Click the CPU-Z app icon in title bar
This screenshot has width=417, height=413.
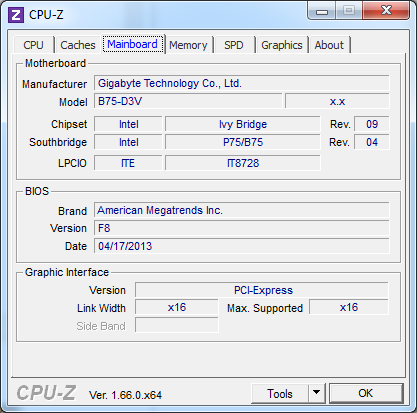pos(16,15)
